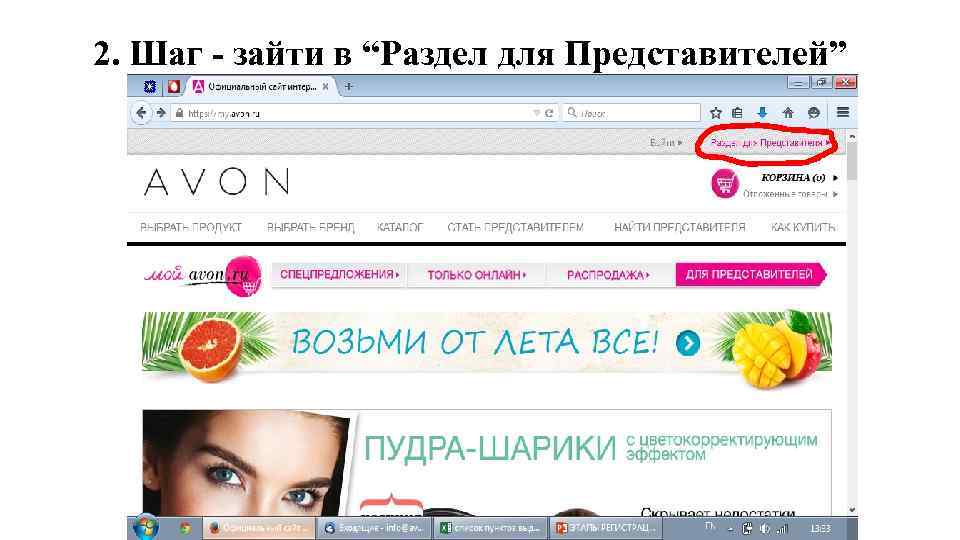Click the taskbar clock
The image size is (960, 540).
[820, 528]
